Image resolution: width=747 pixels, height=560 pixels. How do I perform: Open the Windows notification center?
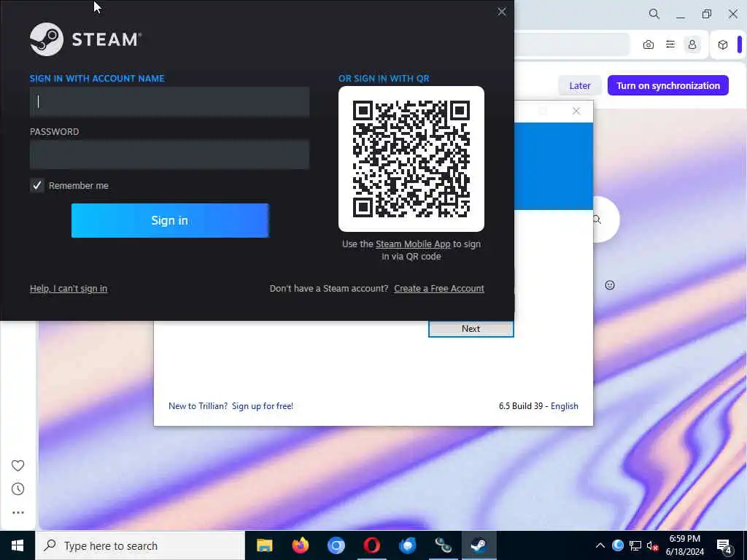click(x=724, y=546)
